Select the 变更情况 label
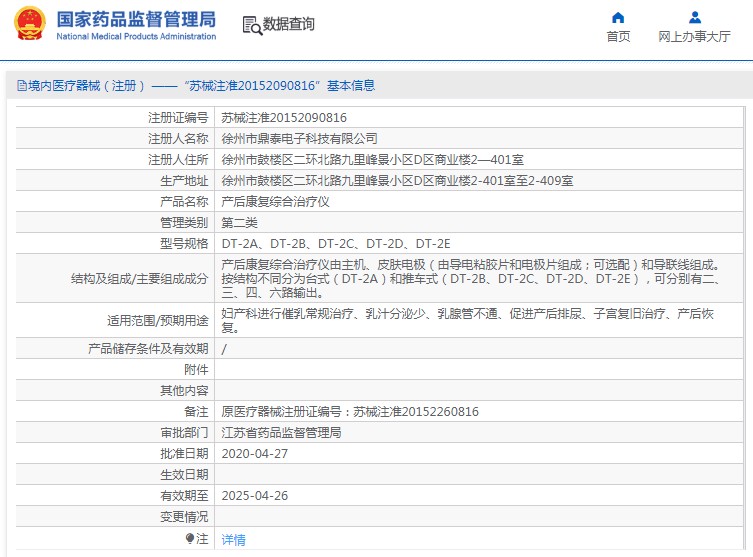The height and width of the screenshot is (557, 753). coord(184,517)
